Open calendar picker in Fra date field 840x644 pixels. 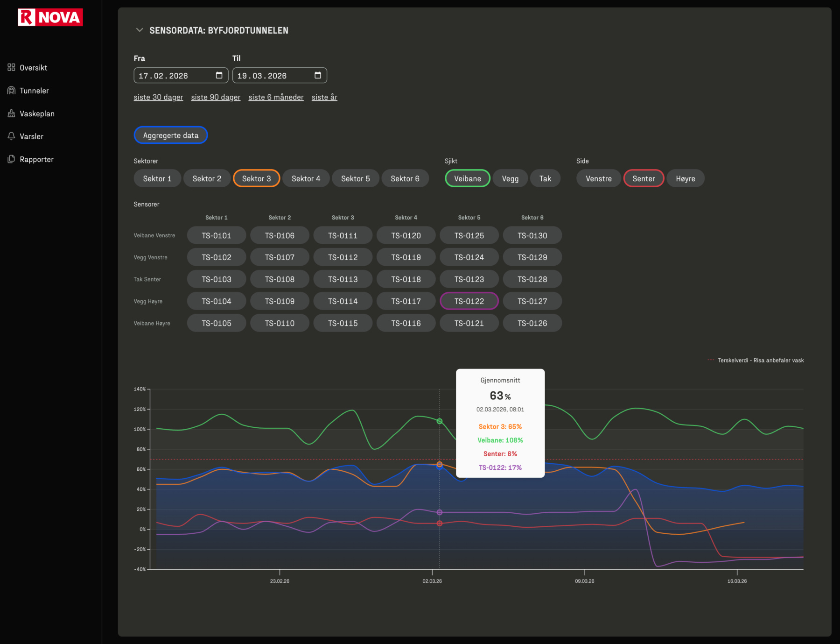219,76
